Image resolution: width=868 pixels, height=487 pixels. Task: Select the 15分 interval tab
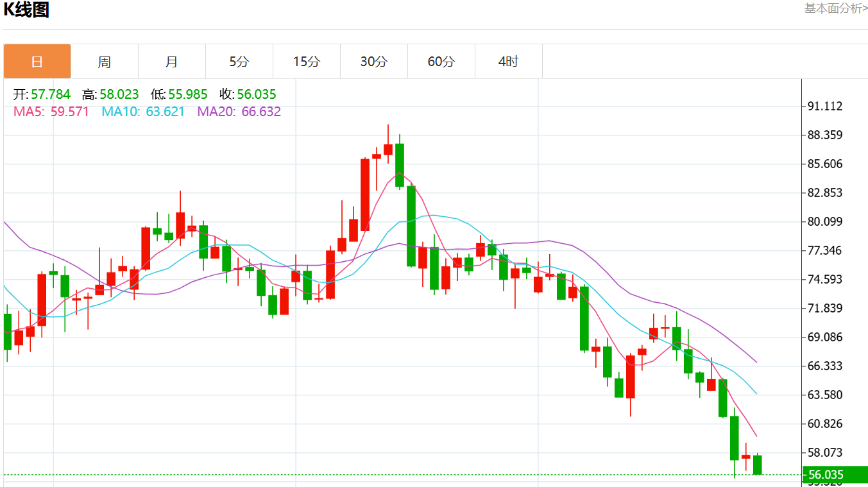click(307, 62)
